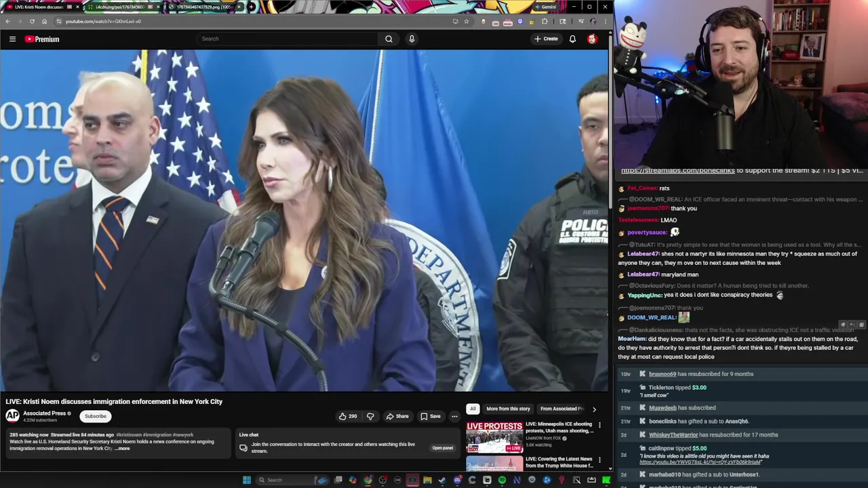
Task: Open YouTube notifications bell
Action: tap(572, 39)
